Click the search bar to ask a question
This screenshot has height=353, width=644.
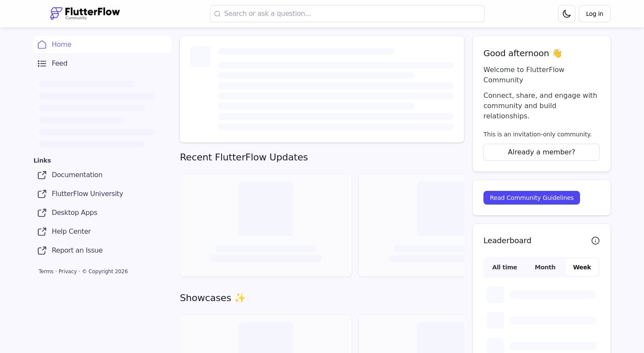point(347,14)
